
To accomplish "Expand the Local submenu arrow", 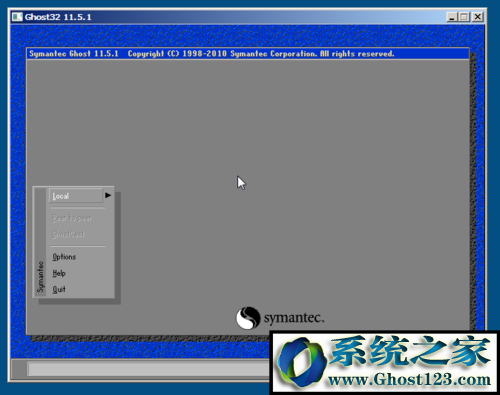I will pos(108,195).
